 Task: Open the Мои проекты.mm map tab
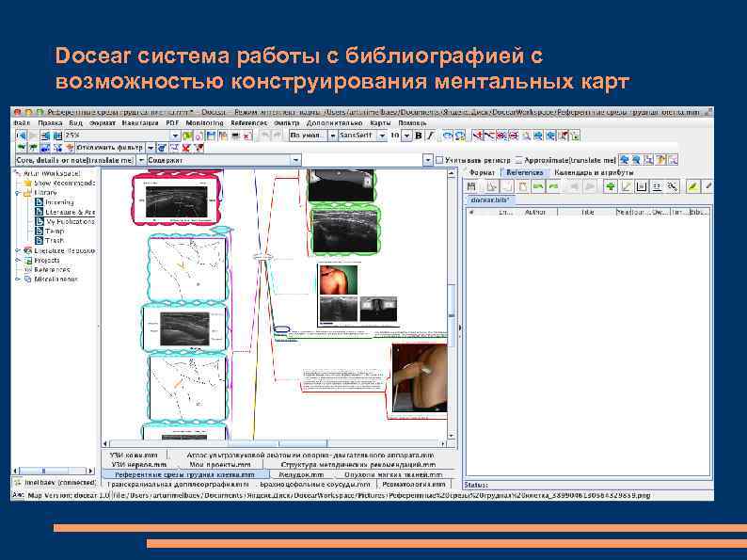(219, 465)
